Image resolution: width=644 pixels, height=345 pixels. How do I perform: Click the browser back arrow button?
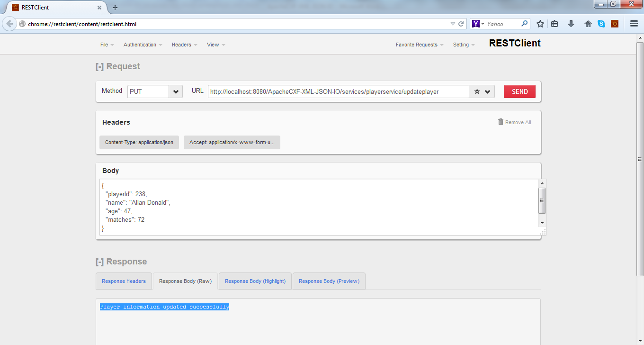pyautogui.click(x=9, y=24)
